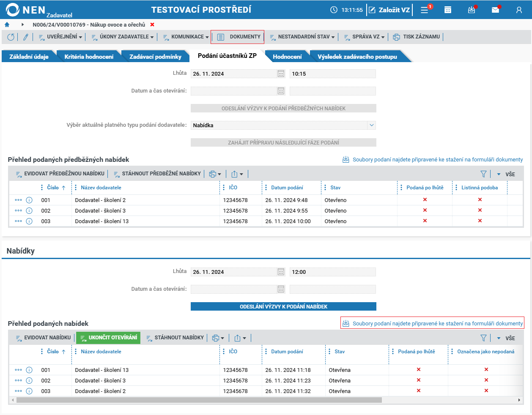Open the user profile icon
The height and width of the screenshot is (415, 532).
519,10
